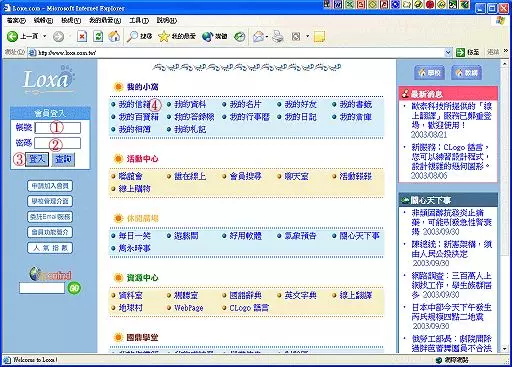Open the 說明(H) Help menu

(167, 21)
